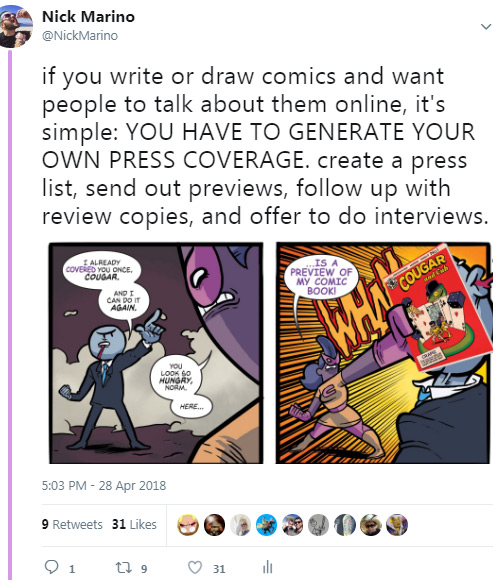500x580 pixels.
Task: Open fifth liker avatar showing two people
Action: click(x=293, y=525)
